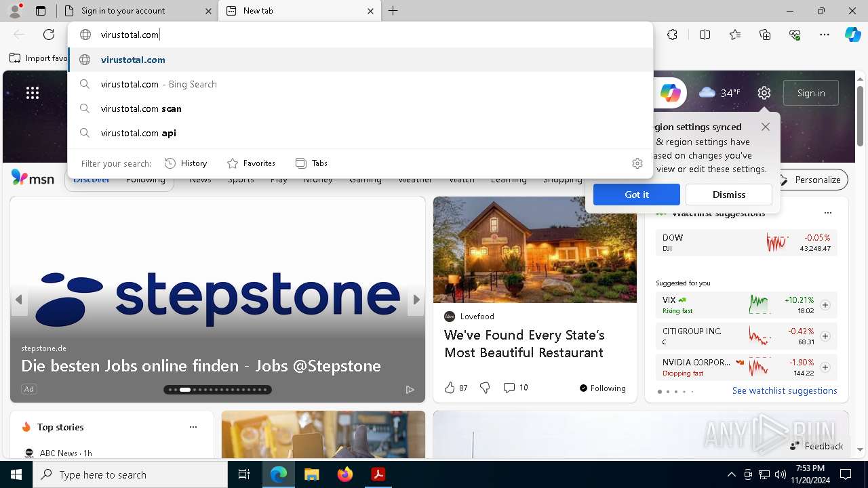Open Adobe Acrobat from taskbar
This screenshot has width=868, height=488.
[378, 474]
